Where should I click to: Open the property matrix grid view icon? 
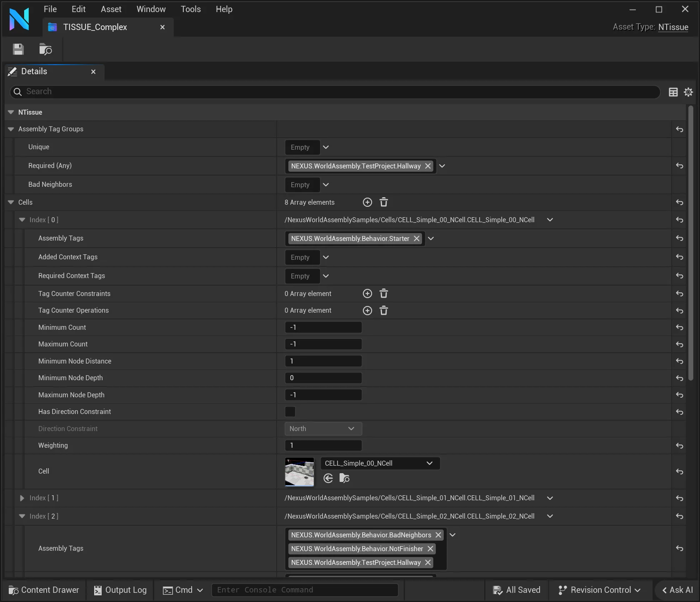pos(673,92)
